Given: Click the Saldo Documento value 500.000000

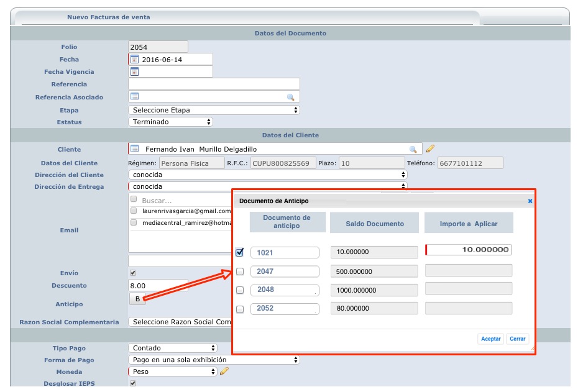Looking at the screenshot, I should tap(374, 271).
